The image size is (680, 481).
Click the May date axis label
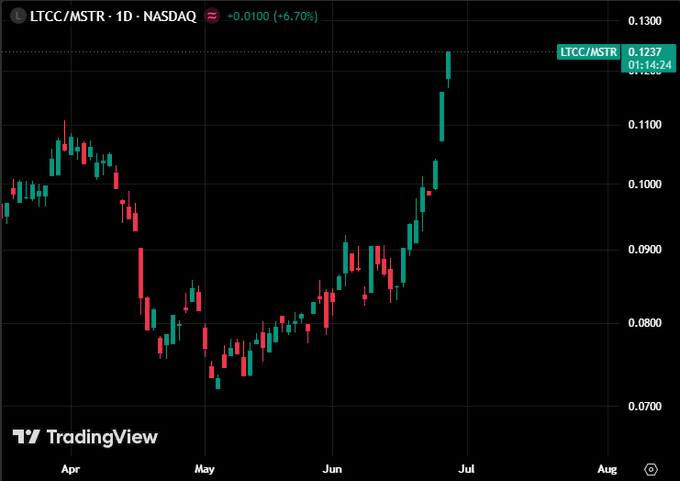click(204, 469)
